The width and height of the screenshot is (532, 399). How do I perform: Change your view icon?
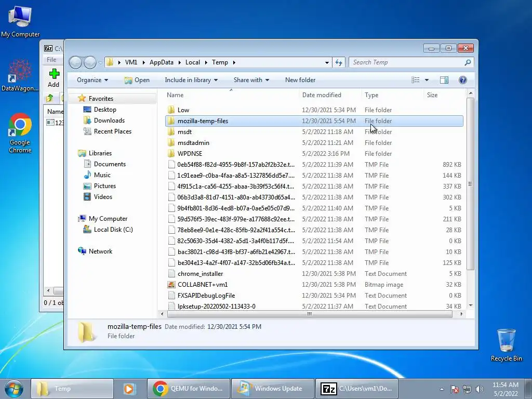pyautogui.click(x=416, y=80)
